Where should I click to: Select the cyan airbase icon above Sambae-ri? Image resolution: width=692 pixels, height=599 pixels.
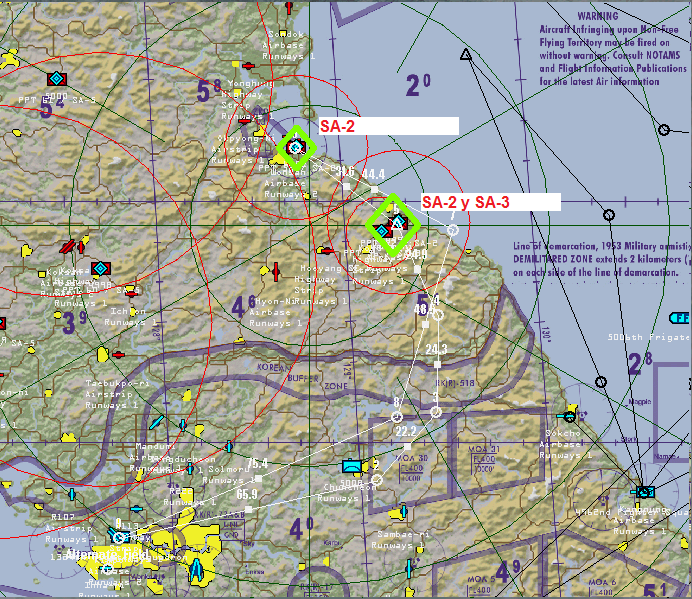[x=403, y=512]
